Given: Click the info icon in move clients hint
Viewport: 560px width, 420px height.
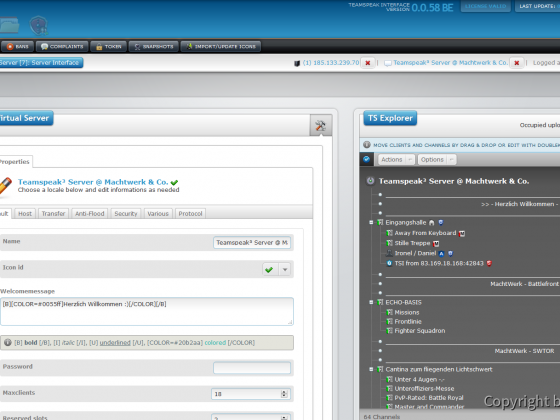Looking at the screenshot, I should click(x=367, y=145).
